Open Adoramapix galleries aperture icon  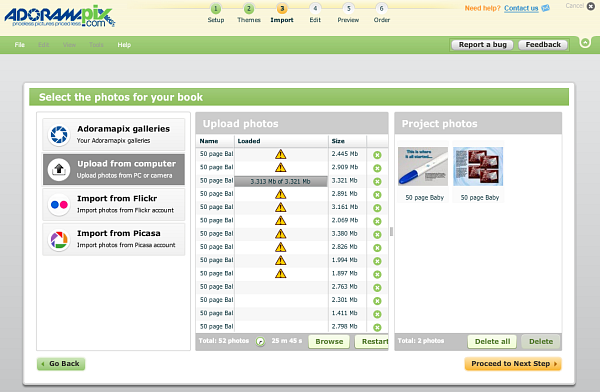[x=59, y=134]
